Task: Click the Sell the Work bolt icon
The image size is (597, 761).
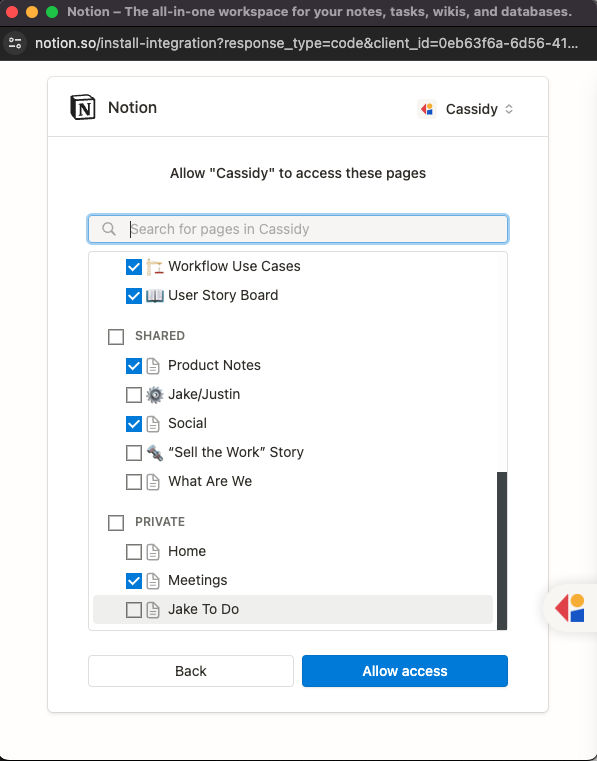Action: tap(154, 453)
